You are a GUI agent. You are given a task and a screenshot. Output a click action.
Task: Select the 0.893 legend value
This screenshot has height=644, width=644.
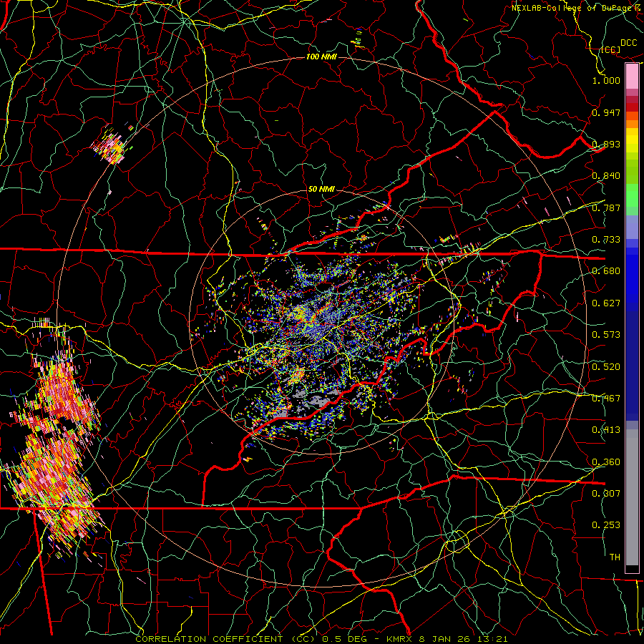[606, 144]
